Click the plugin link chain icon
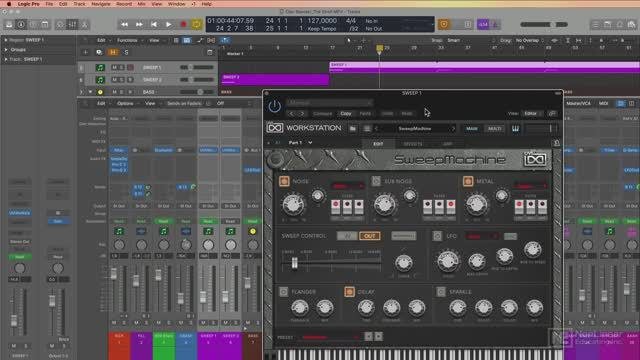Screen dimensions: 640x360 click(x=552, y=113)
